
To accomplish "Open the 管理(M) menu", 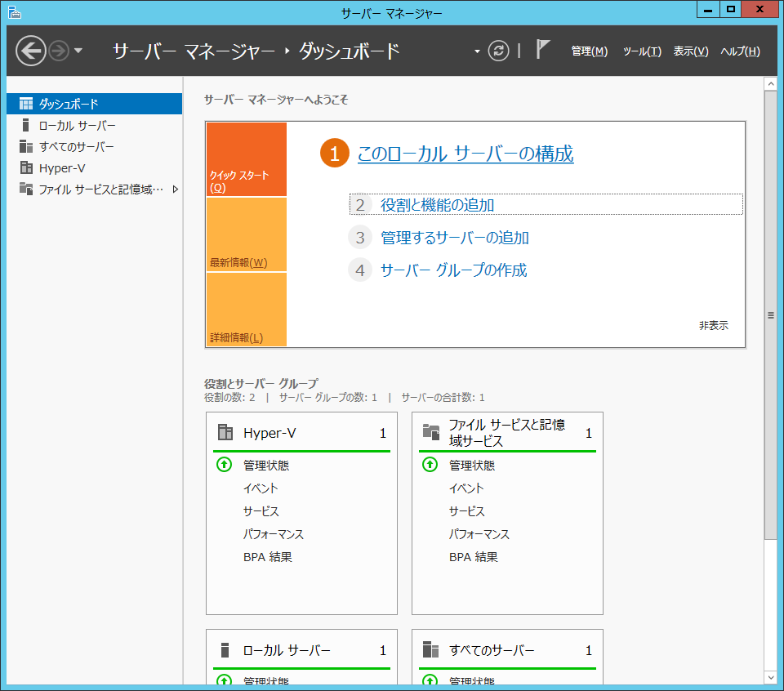I will [590, 51].
